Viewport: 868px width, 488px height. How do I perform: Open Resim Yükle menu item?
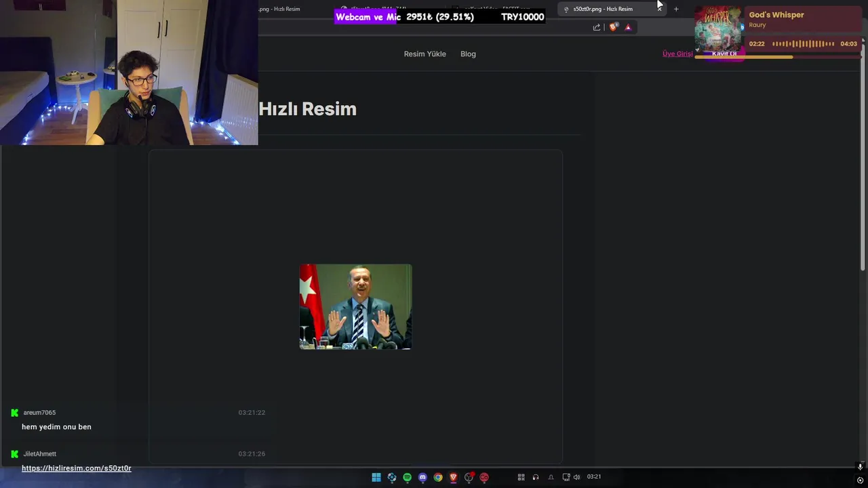coord(425,54)
